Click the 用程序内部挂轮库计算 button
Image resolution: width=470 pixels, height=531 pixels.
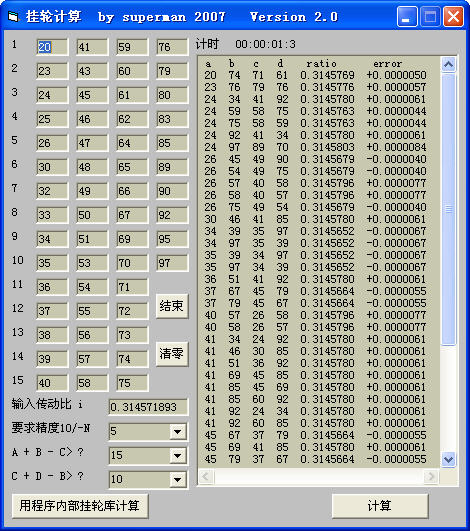point(80,506)
